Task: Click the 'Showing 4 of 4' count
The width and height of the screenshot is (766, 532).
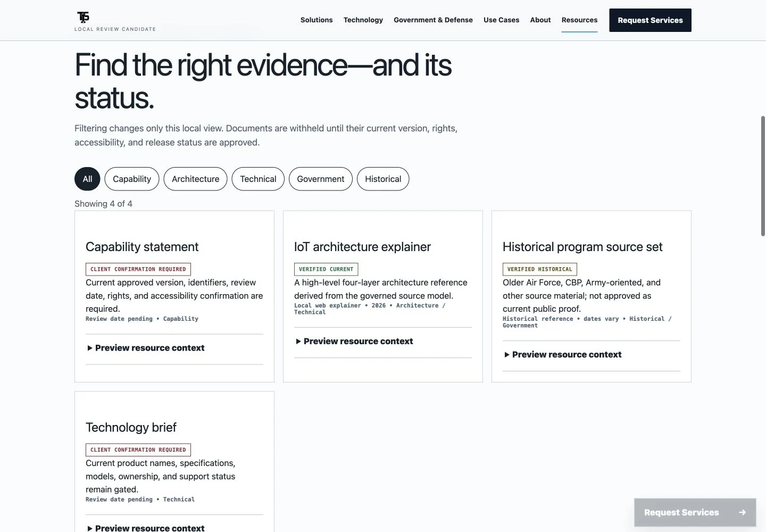Action: [103, 204]
